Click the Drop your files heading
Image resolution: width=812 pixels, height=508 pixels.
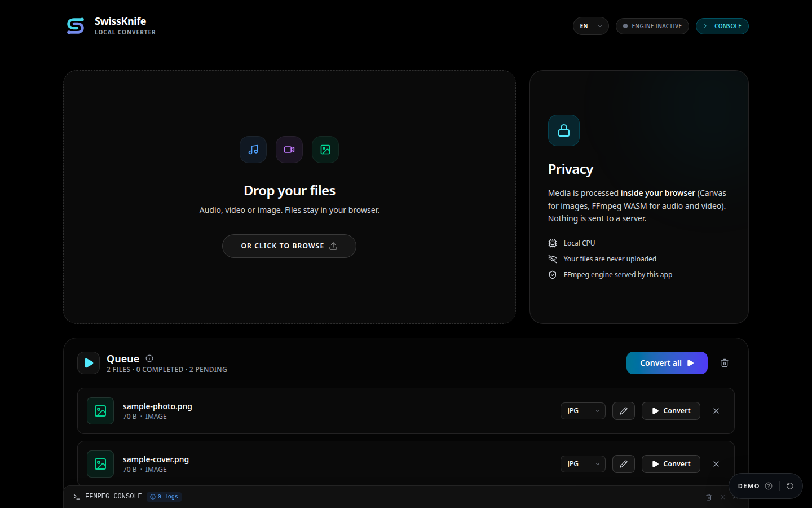pyautogui.click(x=289, y=191)
